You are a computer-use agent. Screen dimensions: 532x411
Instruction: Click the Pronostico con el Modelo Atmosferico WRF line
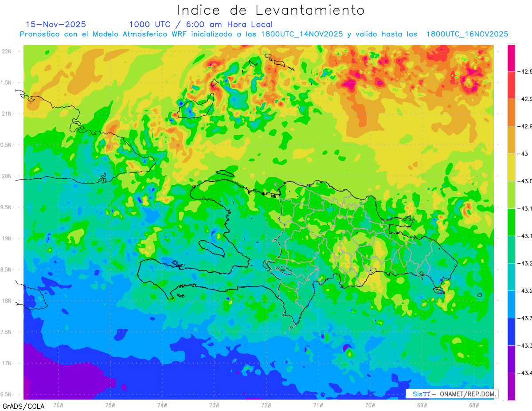click(x=264, y=34)
